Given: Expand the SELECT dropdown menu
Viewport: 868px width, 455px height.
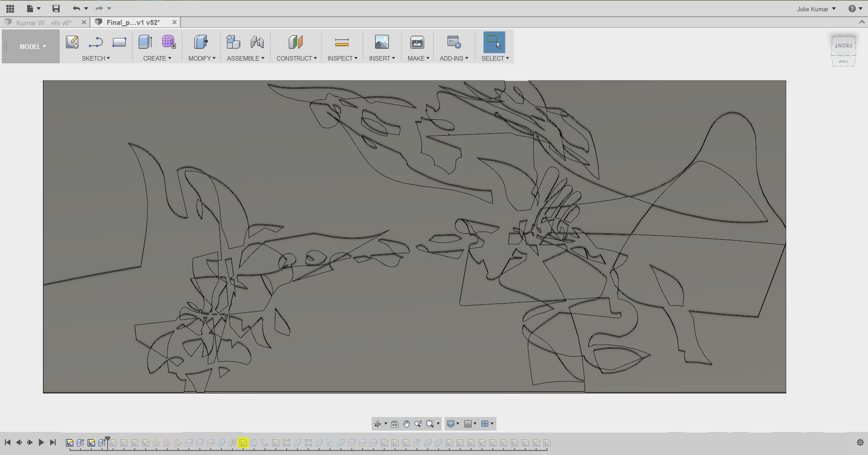Looking at the screenshot, I should click(495, 58).
